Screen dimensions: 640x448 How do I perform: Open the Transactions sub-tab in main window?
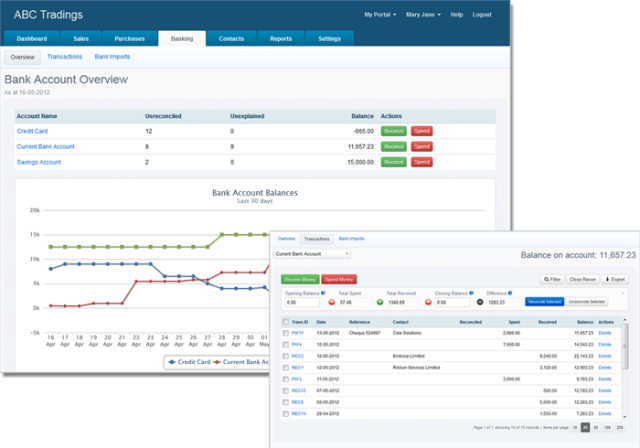pos(64,57)
